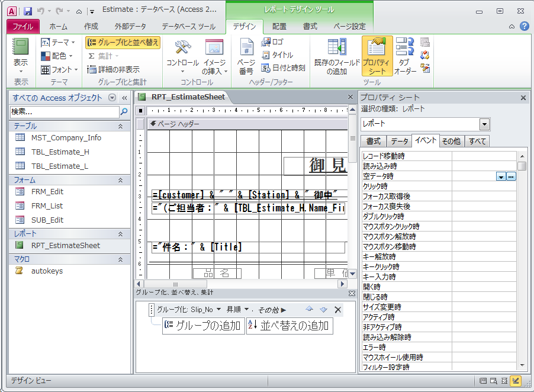The height and width of the screenshot is (392, 534).
Task: Move Slip_No group up with arrow
Action: (309, 309)
